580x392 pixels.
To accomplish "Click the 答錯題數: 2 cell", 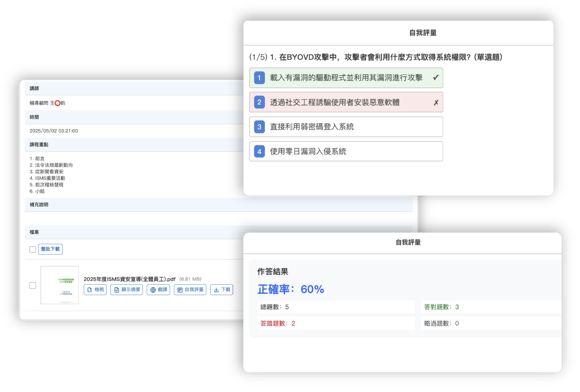I will click(x=336, y=323).
